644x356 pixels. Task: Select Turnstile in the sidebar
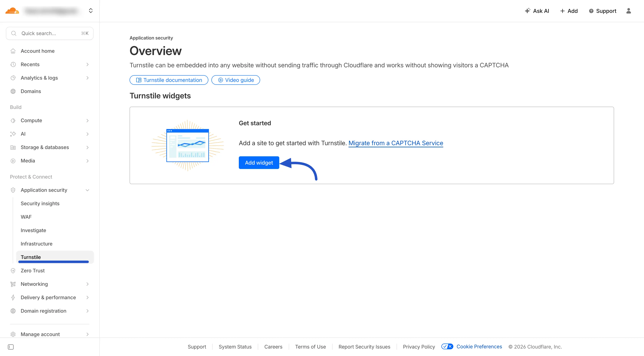(x=30, y=257)
